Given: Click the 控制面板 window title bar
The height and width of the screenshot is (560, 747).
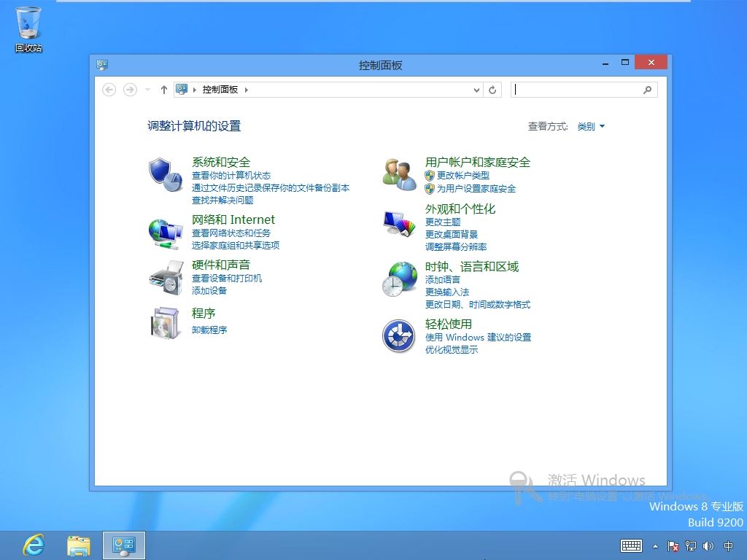Looking at the screenshot, I should coord(380,65).
